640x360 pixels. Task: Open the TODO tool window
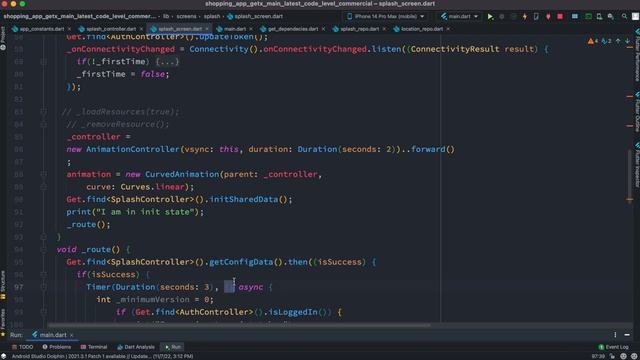pyautogui.click(x=22, y=347)
